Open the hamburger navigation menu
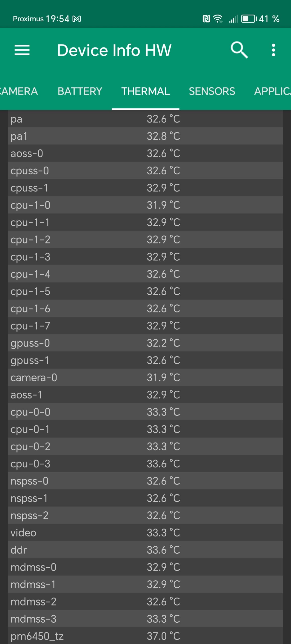Image resolution: width=291 pixels, height=644 pixels. pos(22,50)
